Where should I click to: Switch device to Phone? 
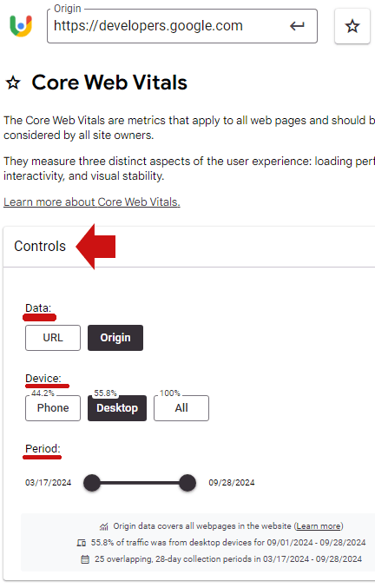coord(53,408)
